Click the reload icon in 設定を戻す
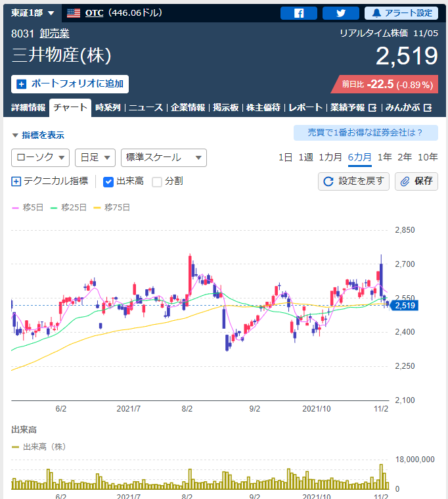The image size is (448, 499). pos(328,181)
